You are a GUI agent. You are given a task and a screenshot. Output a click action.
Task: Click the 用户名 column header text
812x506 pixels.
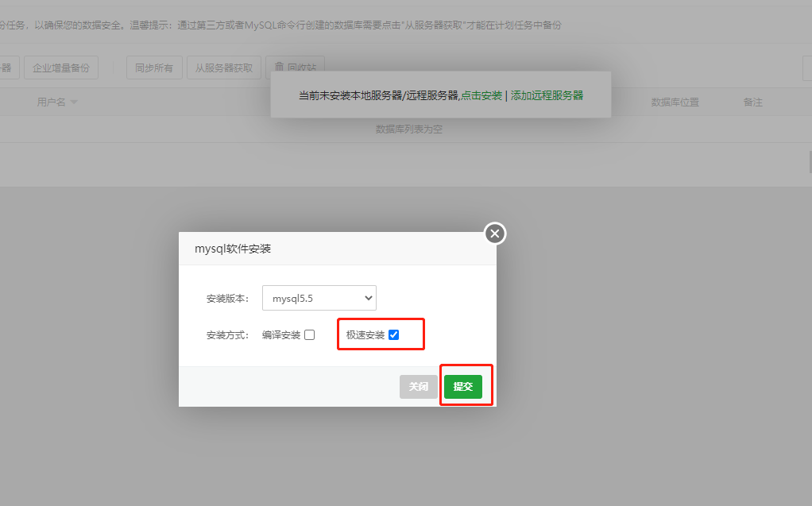point(51,102)
